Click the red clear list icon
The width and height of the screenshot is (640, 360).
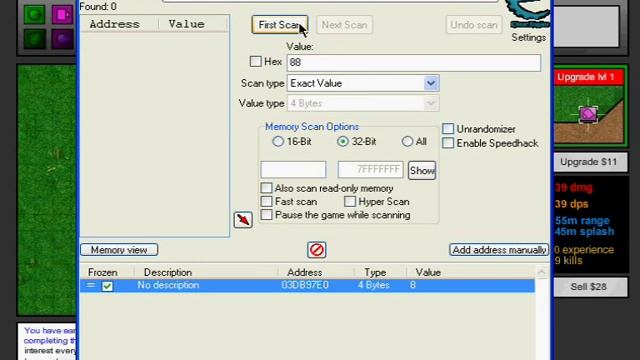tap(317, 250)
